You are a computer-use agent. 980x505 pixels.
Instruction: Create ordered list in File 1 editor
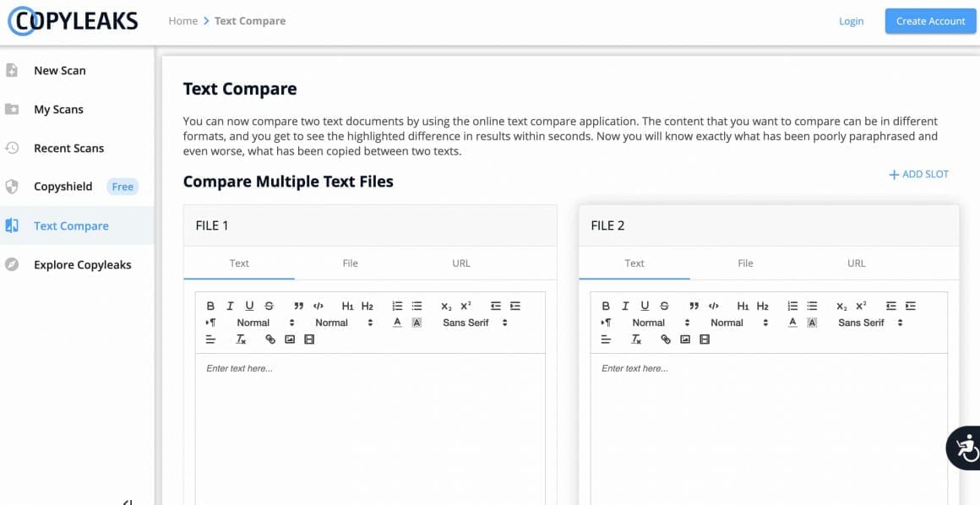tap(398, 306)
